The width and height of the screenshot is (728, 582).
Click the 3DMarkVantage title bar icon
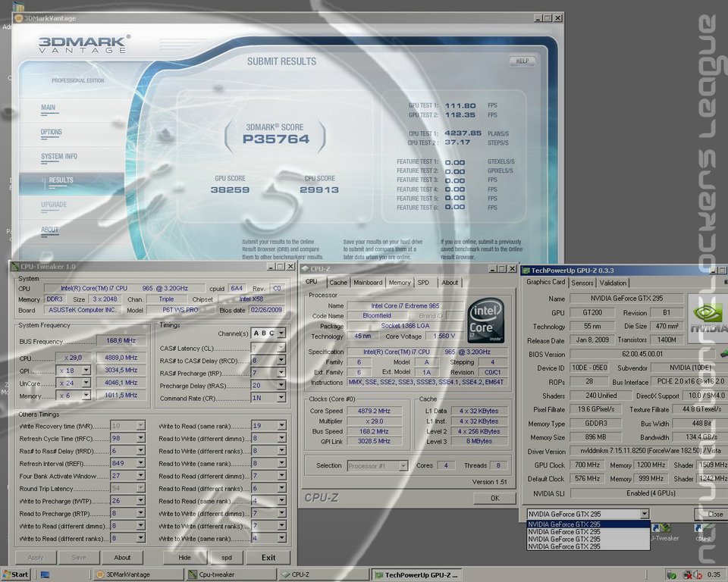click(18, 18)
